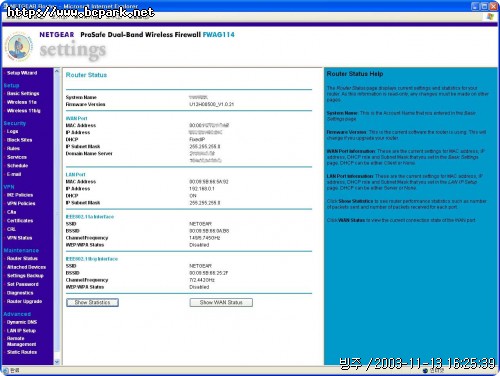The height and width of the screenshot is (376, 500).
Task: Open Block Sites settings
Action: pyautogui.click(x=20, y=140)
